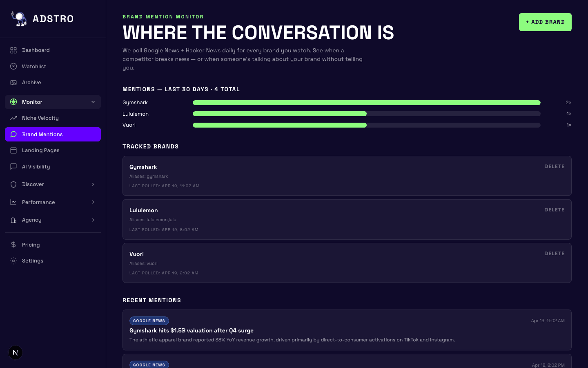Open the Pricing page
588x368 pixels.
tap(31, 245)
